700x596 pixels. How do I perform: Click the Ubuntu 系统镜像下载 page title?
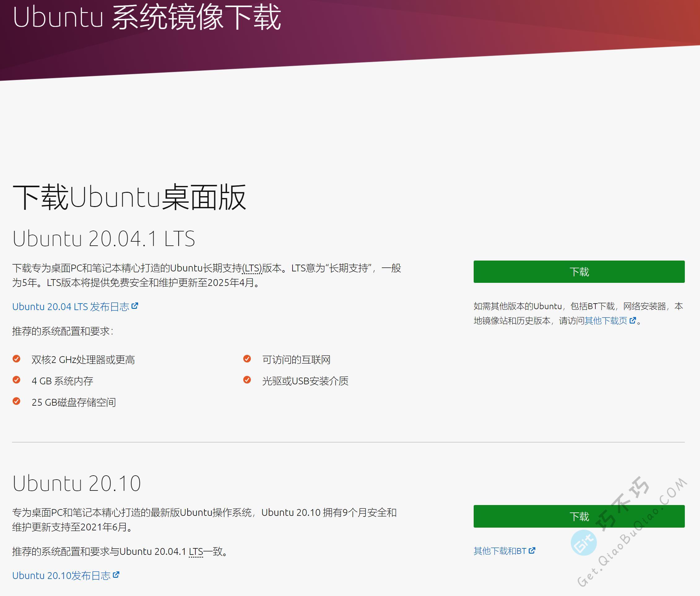pyautogui.click(x=147, y=17)
